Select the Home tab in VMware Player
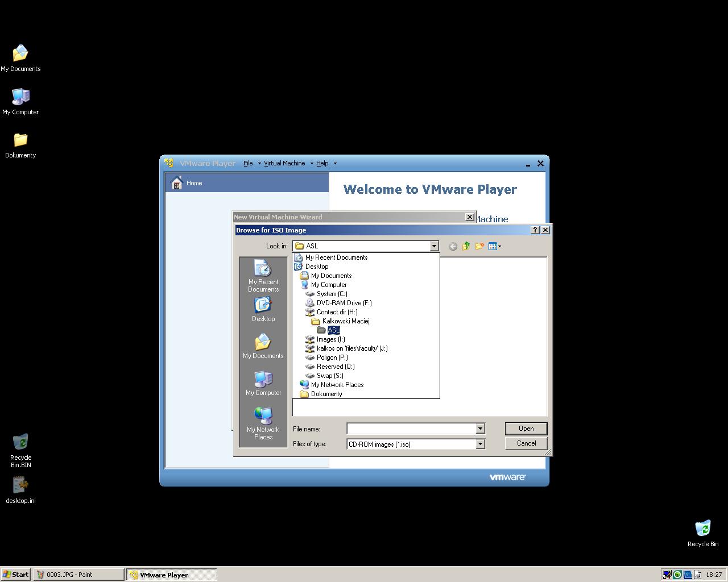The width and height of the screenshot is (728, 582). pos(247,183)
